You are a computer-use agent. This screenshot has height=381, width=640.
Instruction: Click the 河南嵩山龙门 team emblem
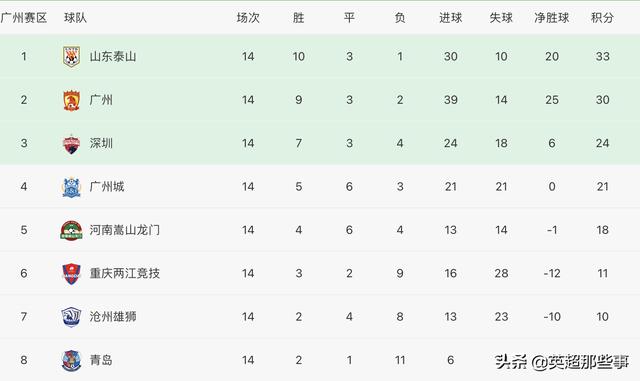(x=71, y=230)
